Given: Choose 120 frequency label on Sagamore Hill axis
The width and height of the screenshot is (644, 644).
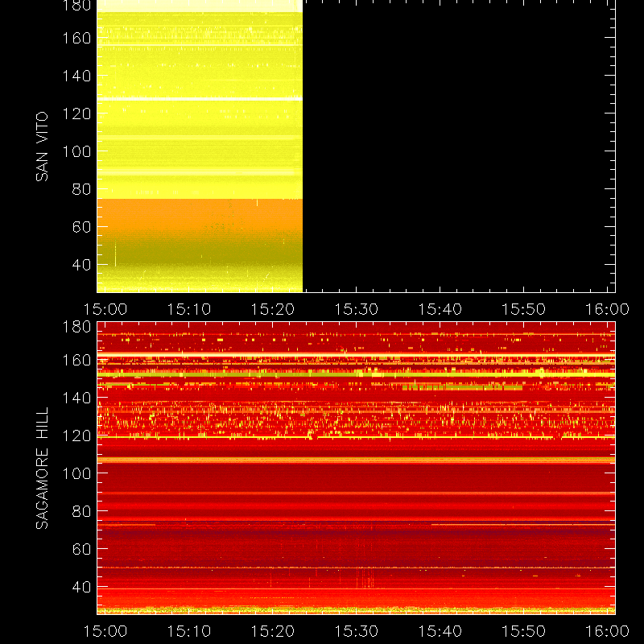Looking at the screenshot, I should [x=76, y=436].
